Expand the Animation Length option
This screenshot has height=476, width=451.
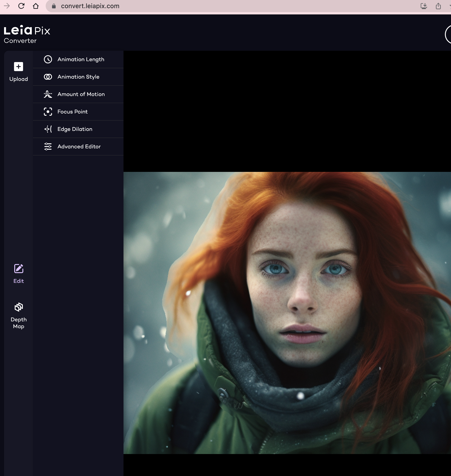[81, 59]
